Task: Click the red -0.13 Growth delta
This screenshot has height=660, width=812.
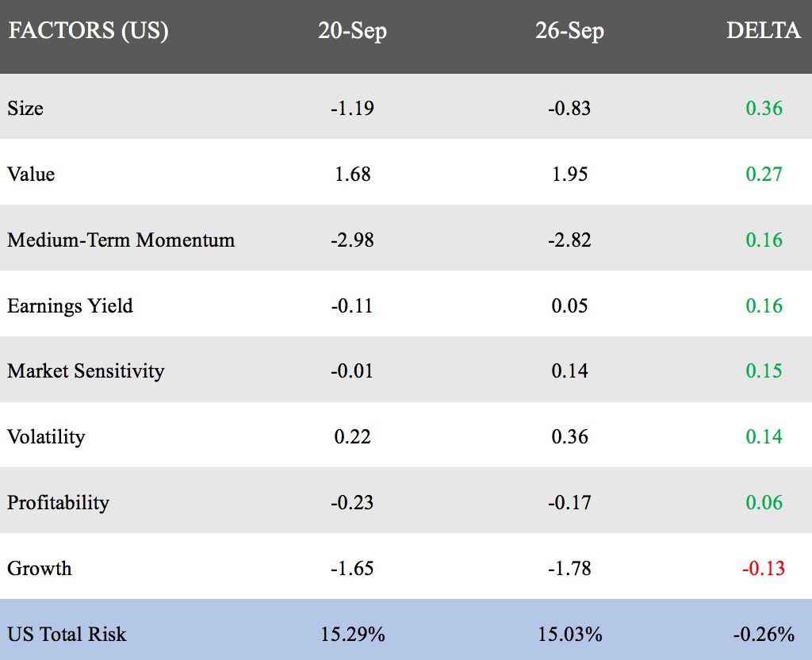Action: click(x=763, y=568)
